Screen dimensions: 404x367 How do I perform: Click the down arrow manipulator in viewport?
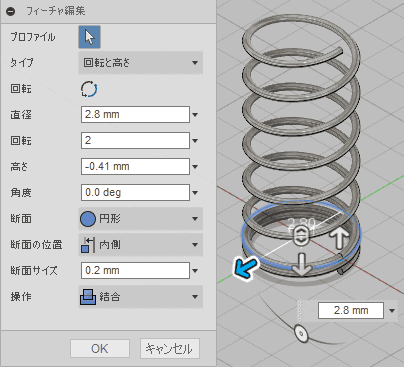(x=302, y=264)
